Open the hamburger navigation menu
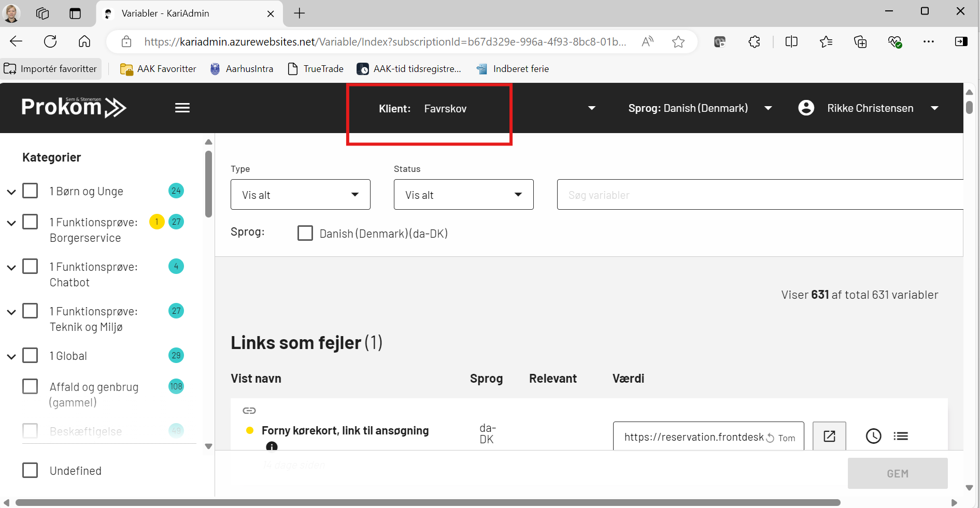 pos(182,108)
